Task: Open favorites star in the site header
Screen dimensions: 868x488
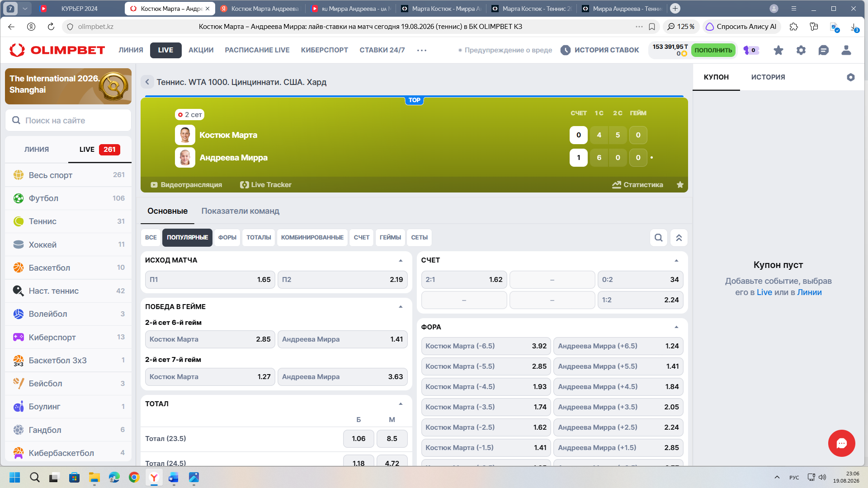Action: pyautogui.click(x=778, y=50)
